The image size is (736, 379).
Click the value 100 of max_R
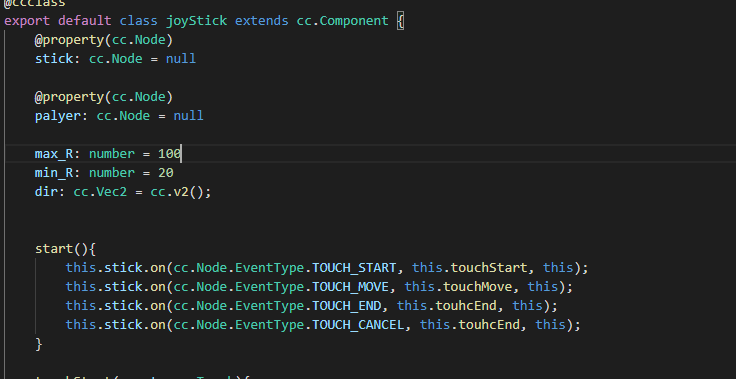[x=169, y=154]
